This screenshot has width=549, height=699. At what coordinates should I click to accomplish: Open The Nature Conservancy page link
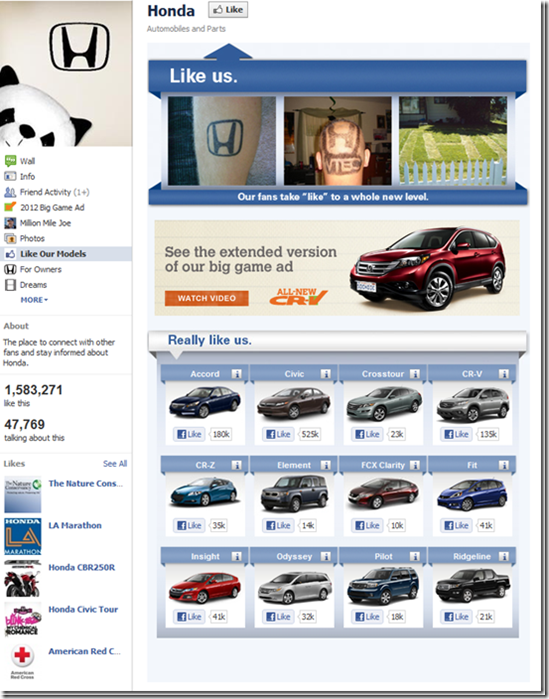[86, 483]
